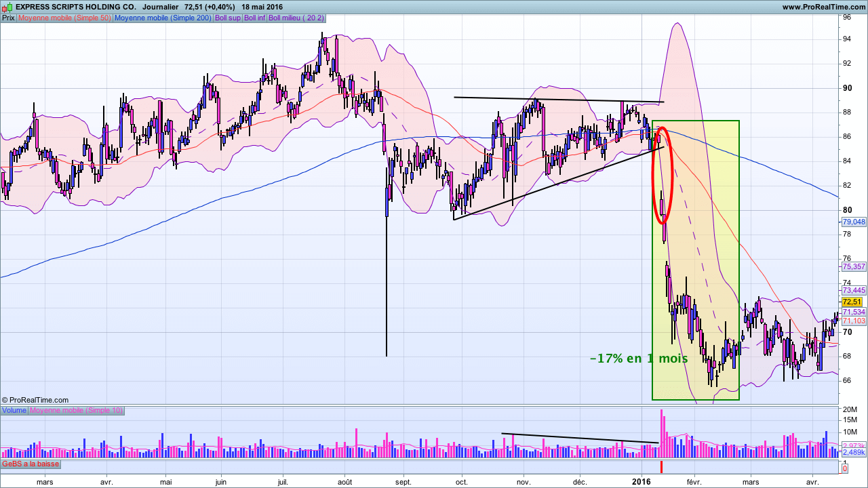868x488 pixels.
Task: Click the yellow 72,51 current price tag
Action: click(x=852, y=302)
